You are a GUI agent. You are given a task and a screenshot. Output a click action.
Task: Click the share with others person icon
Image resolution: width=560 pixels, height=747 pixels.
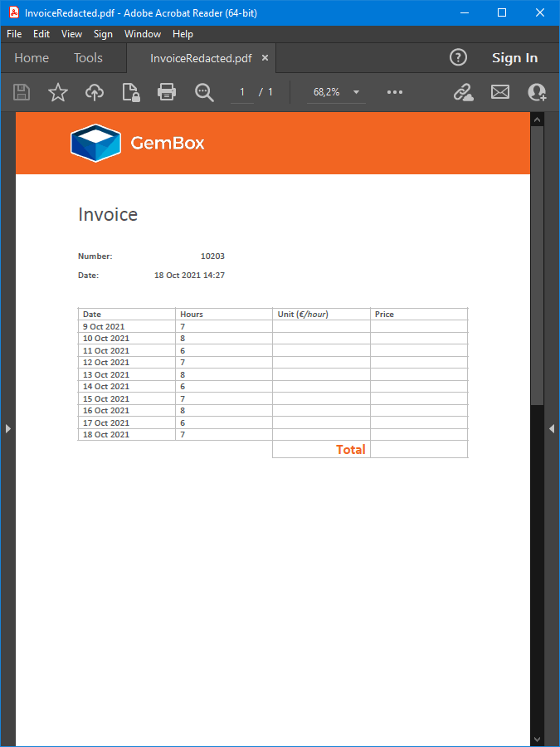pyautogui.click(x=537, y=92)
